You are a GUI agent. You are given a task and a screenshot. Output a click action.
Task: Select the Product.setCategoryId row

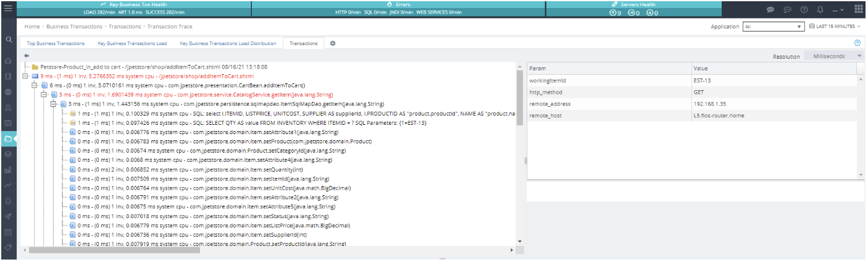click(x=212, y=151)
